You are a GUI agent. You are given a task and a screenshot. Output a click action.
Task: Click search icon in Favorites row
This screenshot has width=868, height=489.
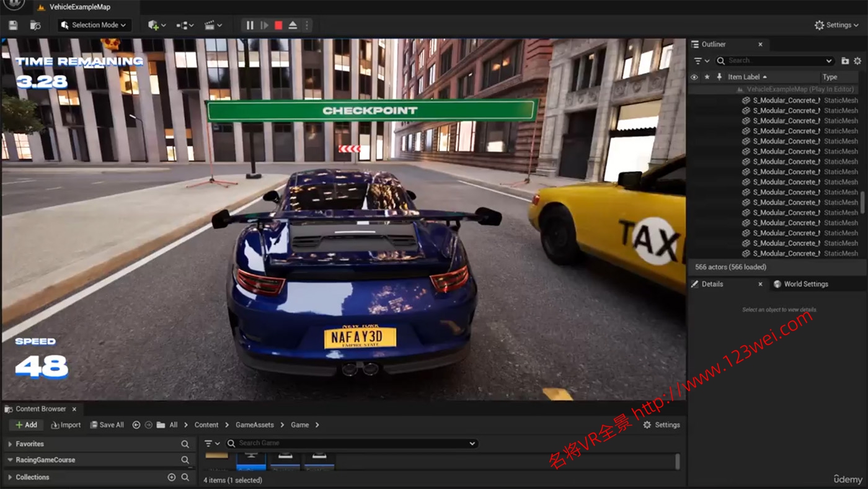click(185, 444)
